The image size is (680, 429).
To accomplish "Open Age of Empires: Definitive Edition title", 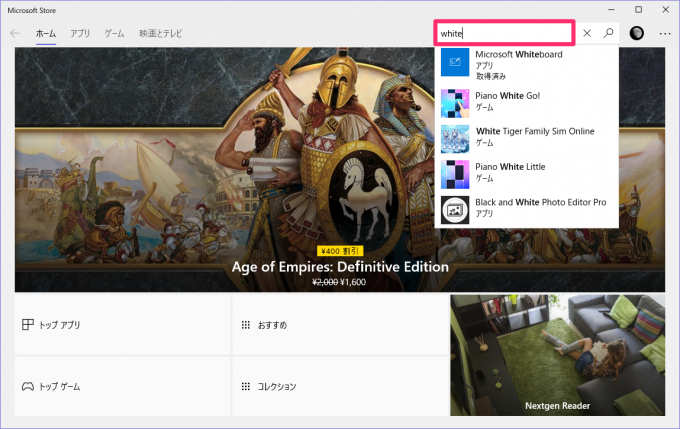I will point(340,266).
